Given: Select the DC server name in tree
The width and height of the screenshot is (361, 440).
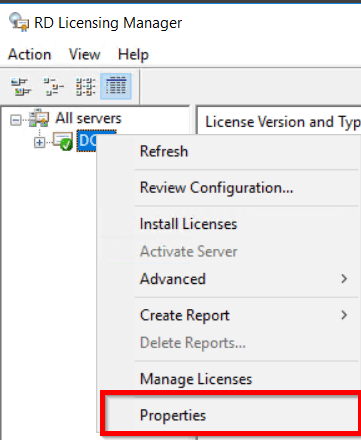Looking at the screenshot, I should point(87,141).
